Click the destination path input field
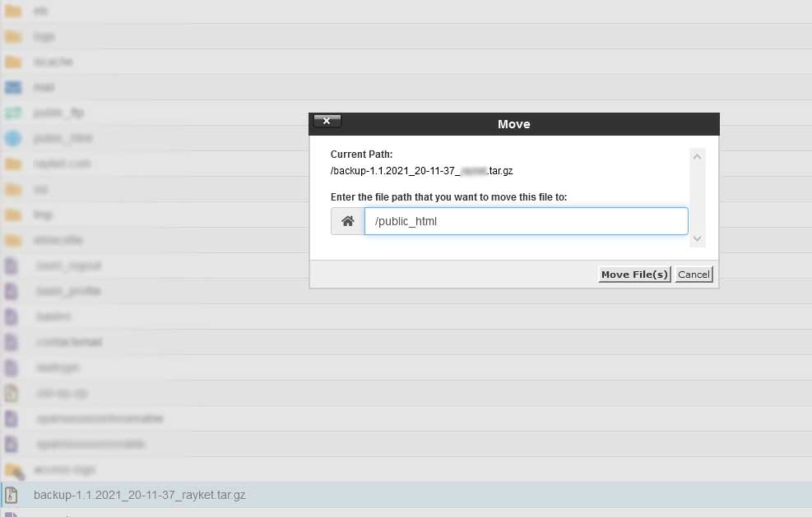The height and width of the screenshot is (517, 812). (526, 221)
